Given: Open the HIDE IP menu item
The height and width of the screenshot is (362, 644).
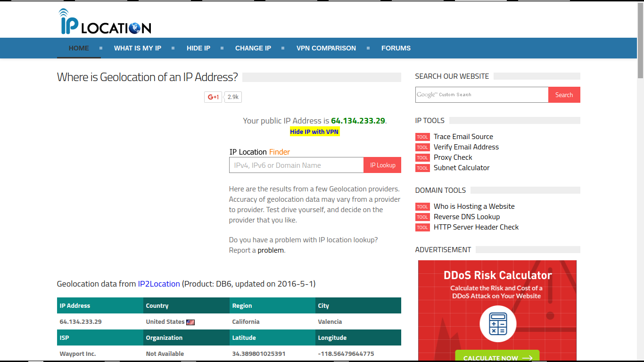Looking at the screenshot, I should (x=198, y=48).
